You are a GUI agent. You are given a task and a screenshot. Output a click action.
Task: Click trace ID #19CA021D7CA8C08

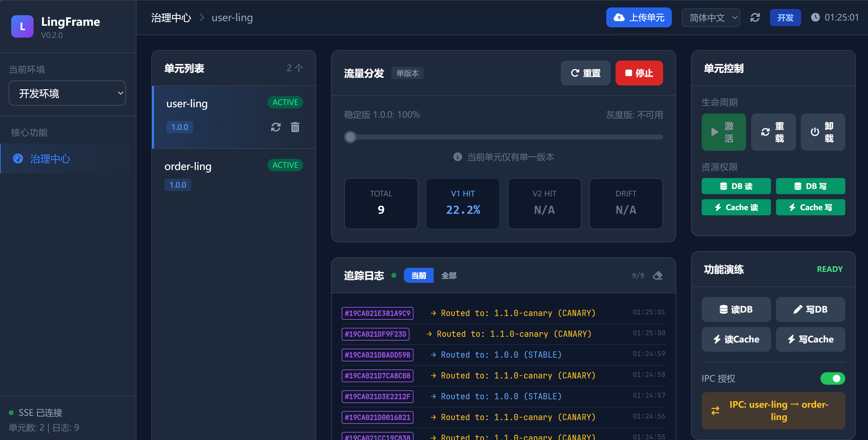(377, 376)
